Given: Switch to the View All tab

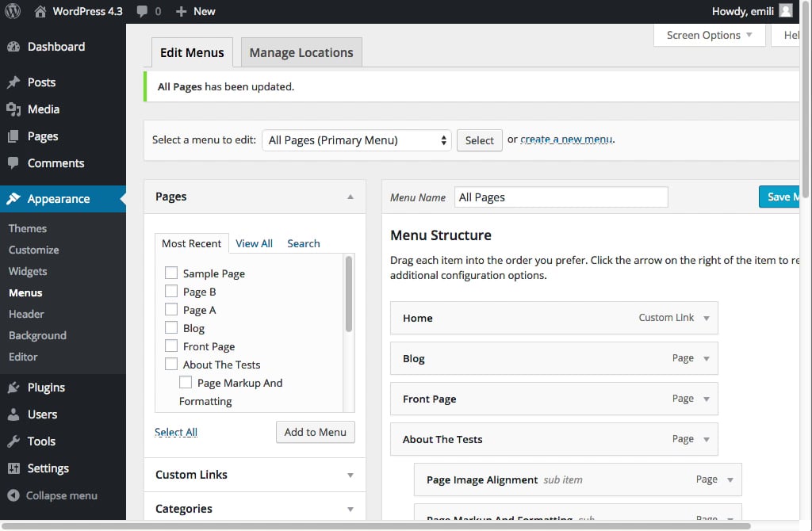Looking at the screenshot, I should coord(254,243).
